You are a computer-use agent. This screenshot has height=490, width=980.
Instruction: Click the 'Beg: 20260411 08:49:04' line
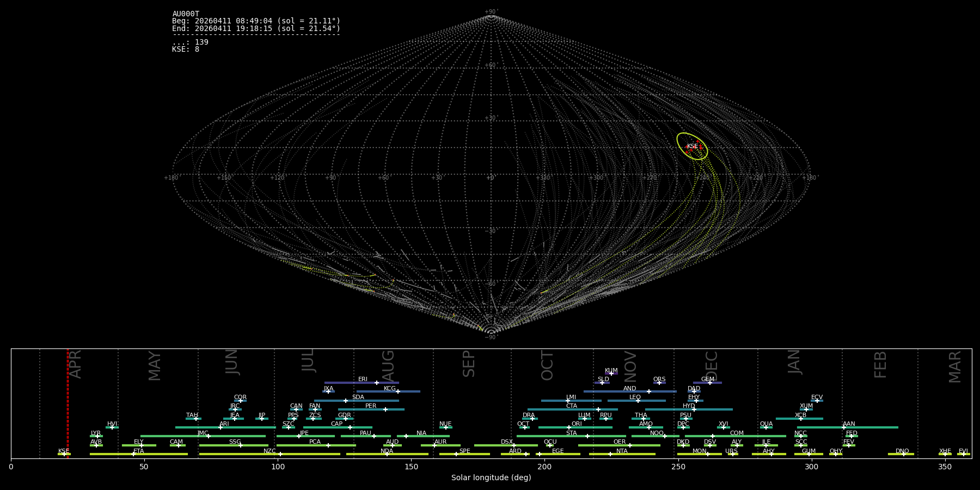tap(256, 21)
